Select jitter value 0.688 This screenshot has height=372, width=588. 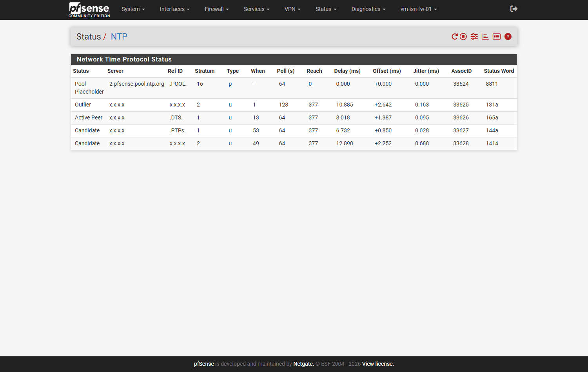tap(422, 143)
